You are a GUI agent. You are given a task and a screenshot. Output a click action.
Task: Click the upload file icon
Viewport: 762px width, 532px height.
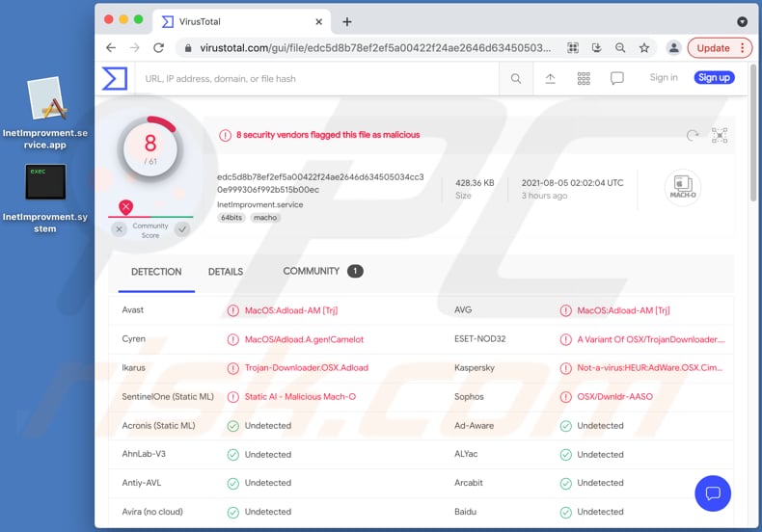point(550,79)
